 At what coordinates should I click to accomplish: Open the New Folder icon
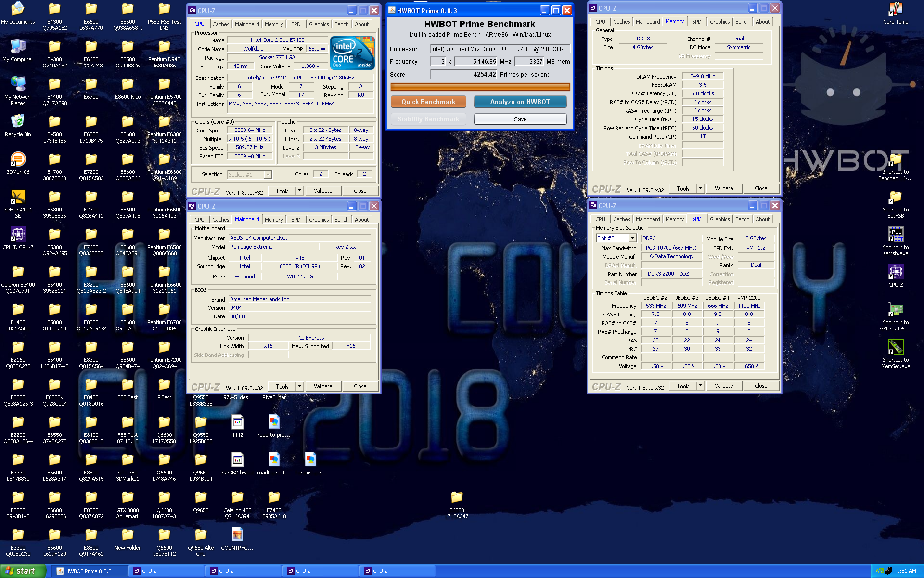click(128, 539)
